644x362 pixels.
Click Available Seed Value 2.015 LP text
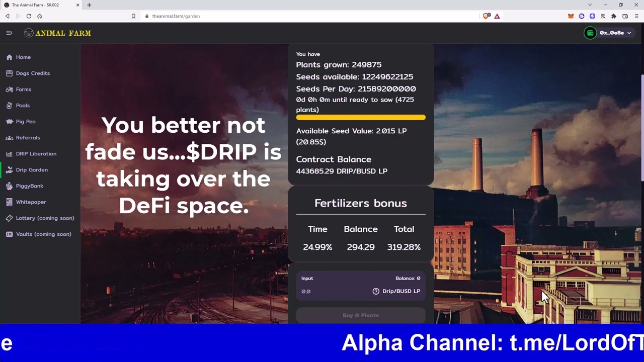coord(351,136)
